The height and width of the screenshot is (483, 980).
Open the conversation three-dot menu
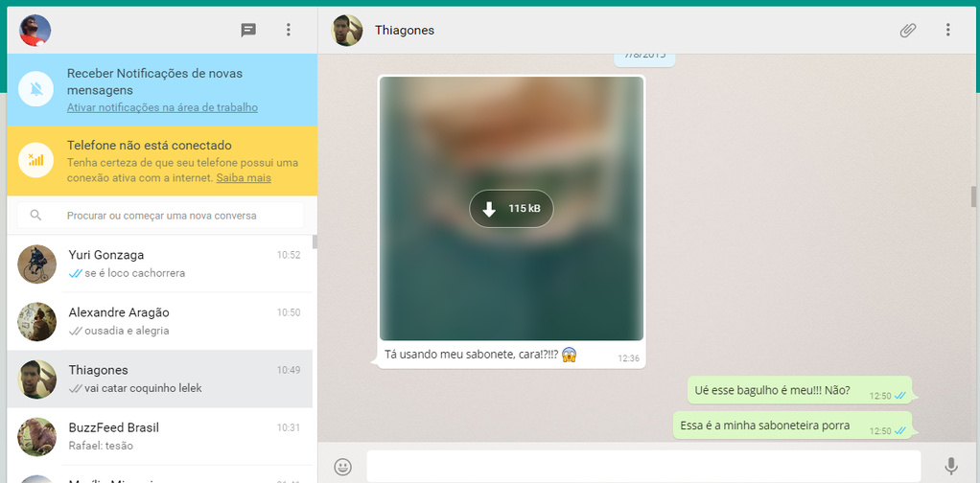pyautogui.click(x=948, y=30)
